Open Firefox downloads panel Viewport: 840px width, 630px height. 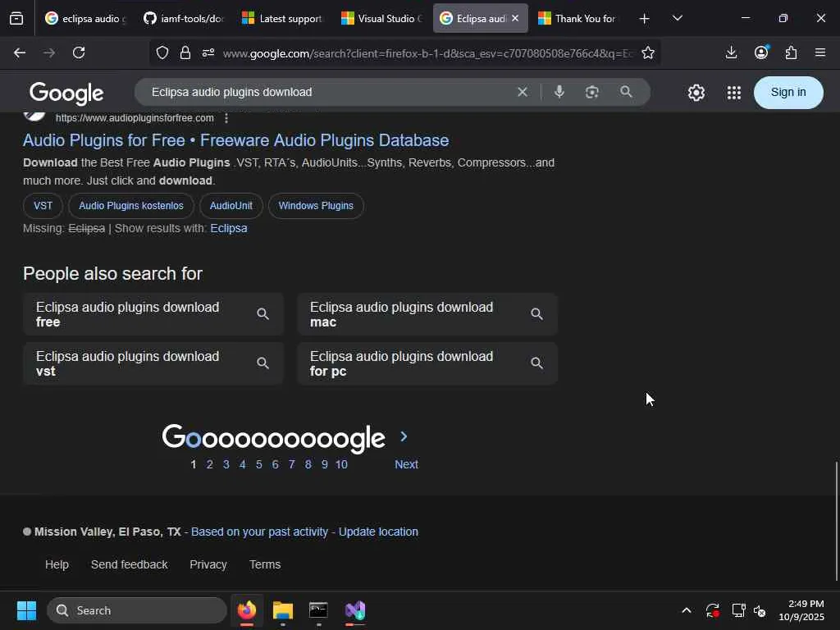731,52
